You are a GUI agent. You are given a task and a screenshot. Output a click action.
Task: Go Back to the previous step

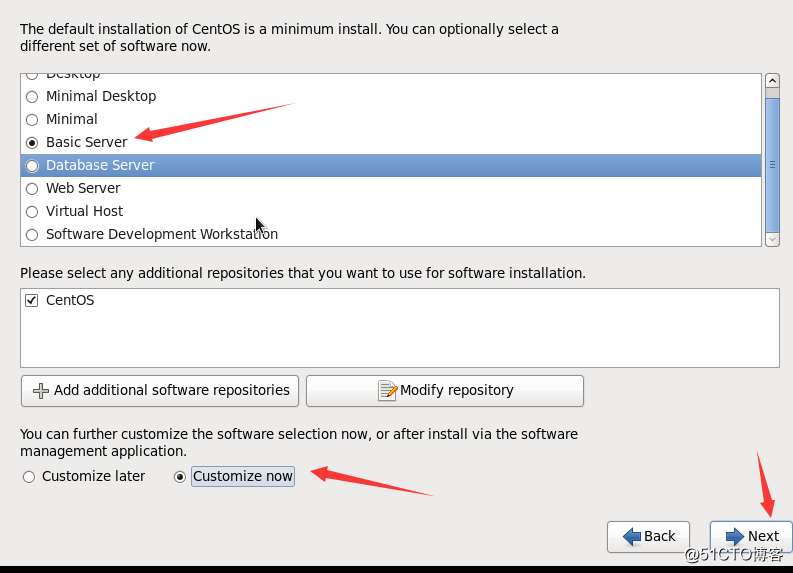tap(648, 537)
